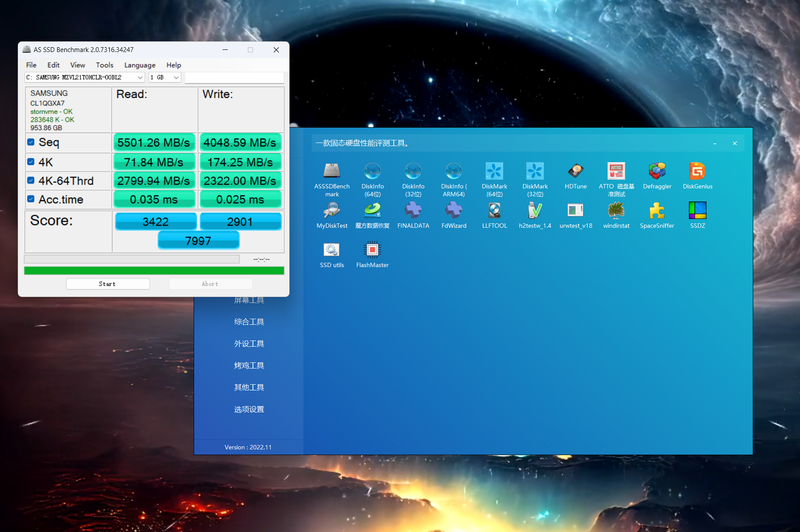The image size is (800, 532).
Task: Open the windirstat tree icon
Action: (616, 210)
